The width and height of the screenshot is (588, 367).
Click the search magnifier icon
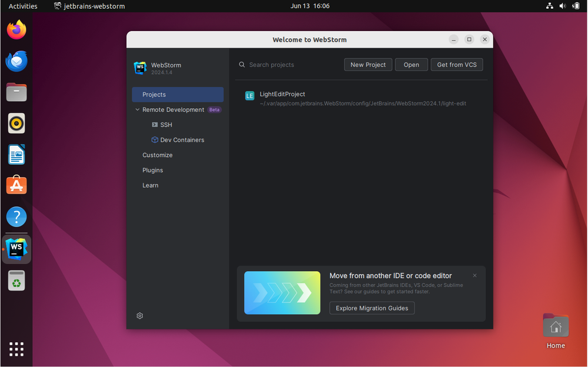coord(242,65)
